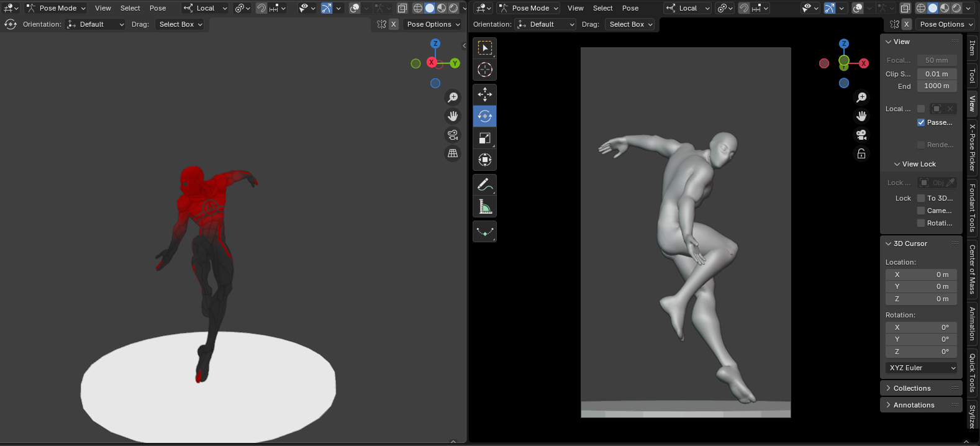Switch to the Animation sidebar tab
The image size is (980, 446).
click(x=973, y=324)
